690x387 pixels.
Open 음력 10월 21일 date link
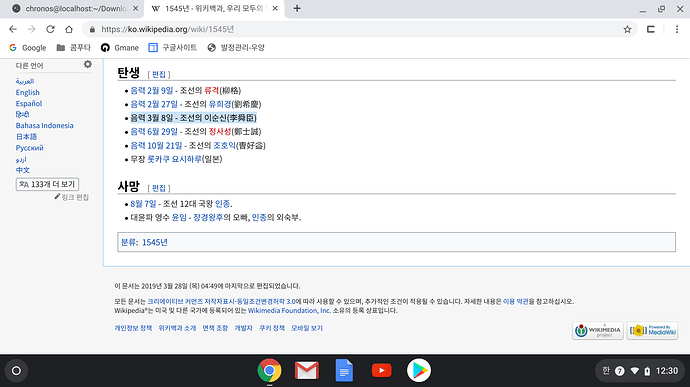[156, 145]
